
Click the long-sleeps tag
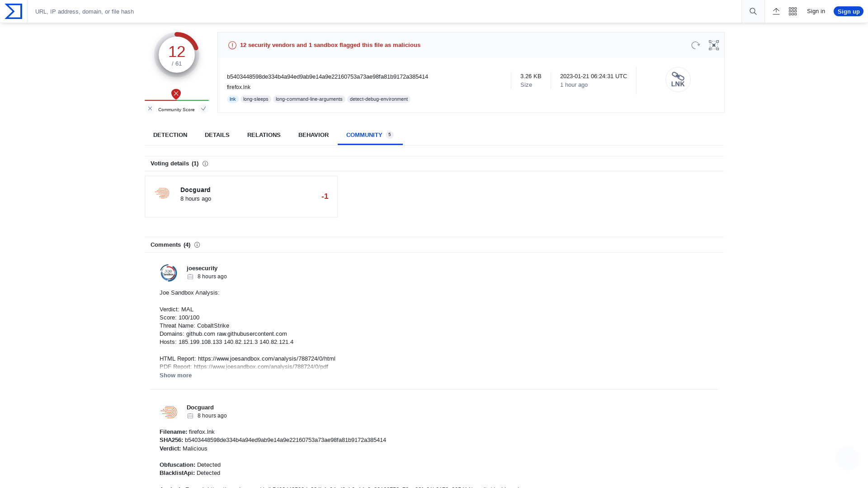pyautogui.click(x=256, y=99)
